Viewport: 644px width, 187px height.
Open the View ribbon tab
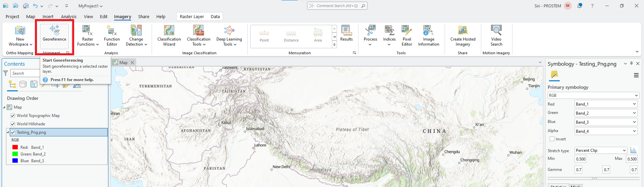click(x=89, y=16)
